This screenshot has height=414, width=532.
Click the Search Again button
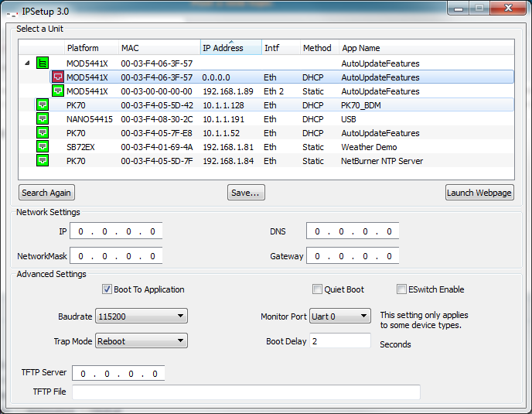[x=46, y=193]
